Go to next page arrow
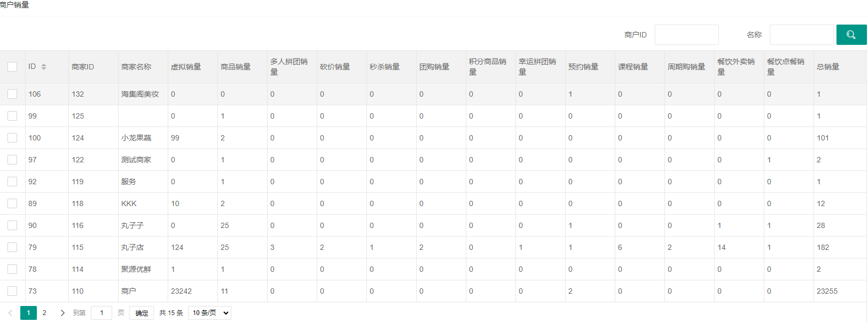This screenshot has height=322, width=868. pyautogui.click(x=62, y=313)
